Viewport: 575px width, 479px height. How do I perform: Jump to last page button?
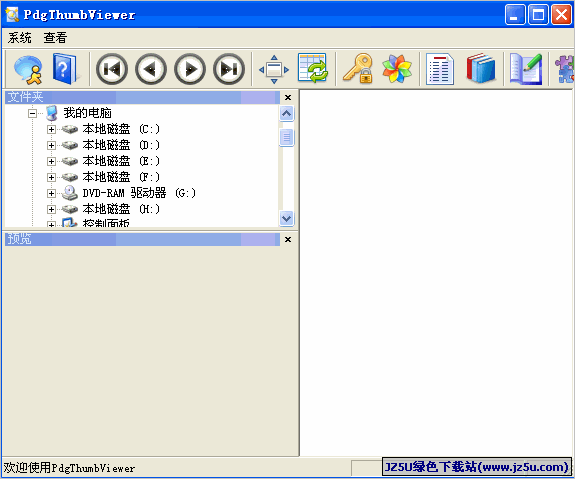click(229, 69)
